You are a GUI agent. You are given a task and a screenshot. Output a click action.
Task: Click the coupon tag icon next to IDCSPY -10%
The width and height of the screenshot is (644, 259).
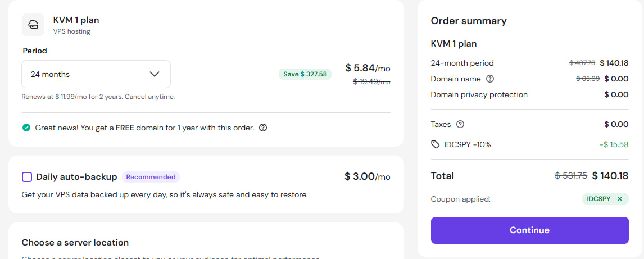(436, 144)
